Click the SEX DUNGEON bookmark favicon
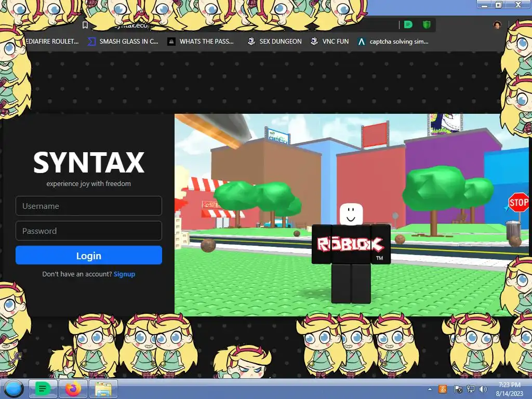The image size is (532, 399). pyautogui.click(x=251, y=42)
